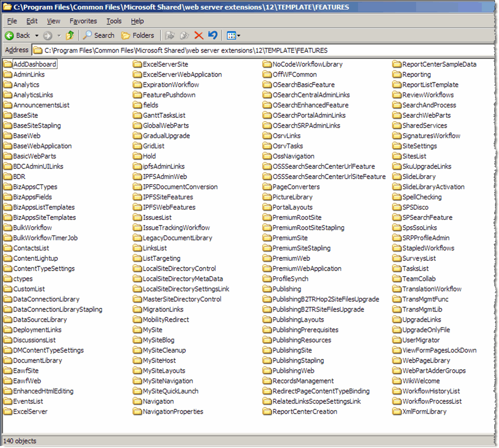
Task: Open the Favorites menu
Action: pyautogui.click(x=83, y=21)
